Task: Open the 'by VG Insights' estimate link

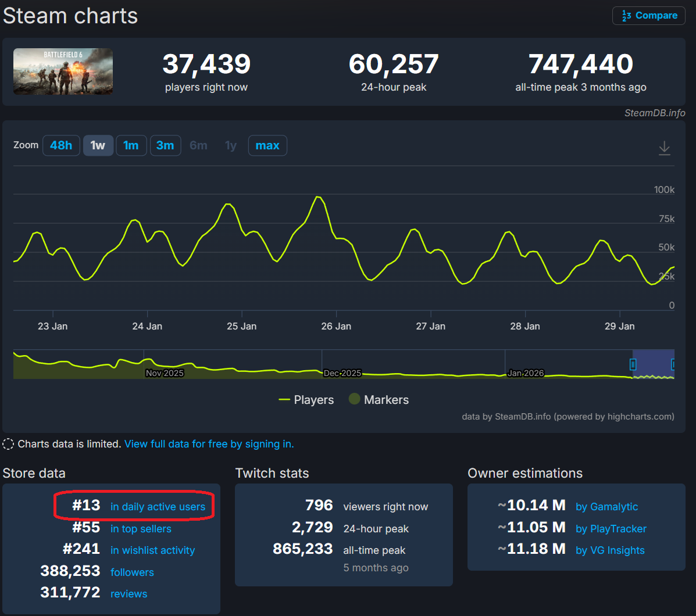Action: point(610,550)
